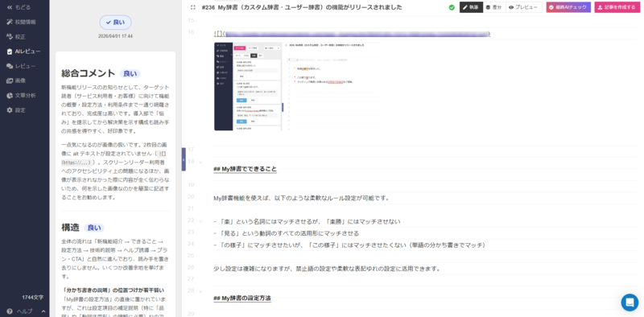
Task: Switch to プレビュー preview mode
Action: 524,7
